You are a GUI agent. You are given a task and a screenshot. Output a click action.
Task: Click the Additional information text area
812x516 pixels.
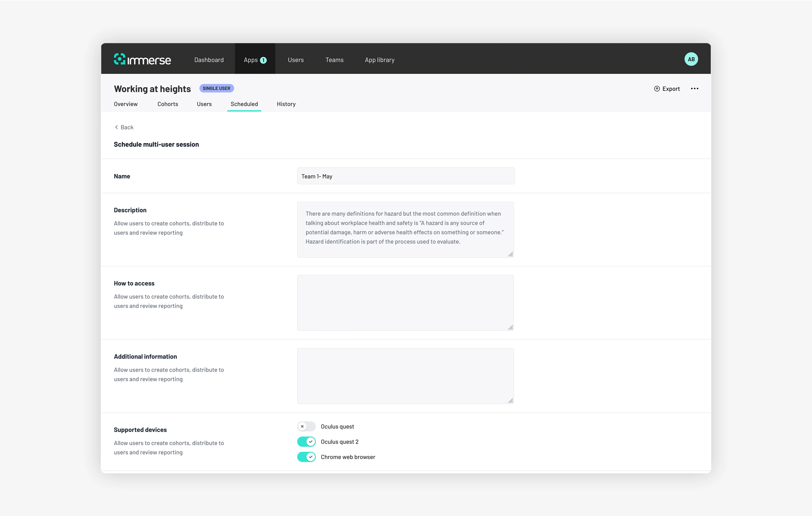405,376
